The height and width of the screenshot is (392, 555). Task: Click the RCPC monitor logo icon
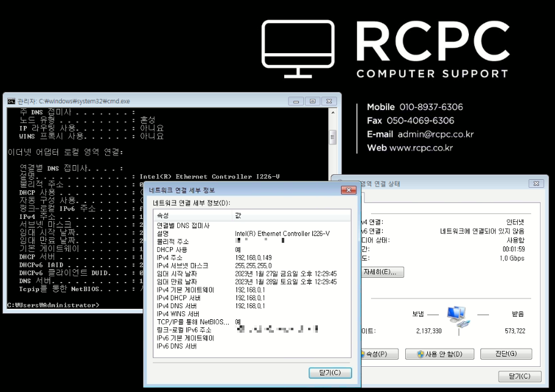point(298,49)
